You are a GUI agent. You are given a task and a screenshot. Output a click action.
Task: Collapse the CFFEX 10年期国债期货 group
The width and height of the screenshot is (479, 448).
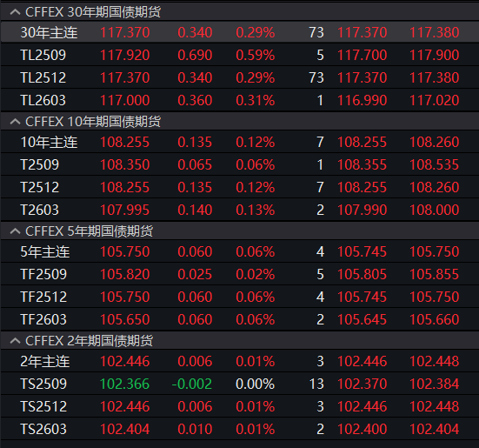point(15,122)
